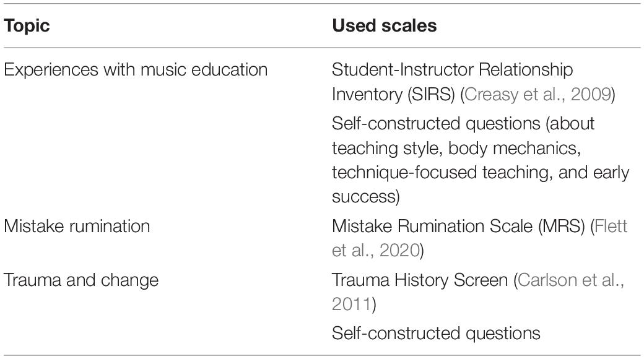Click the Topic column header

point(27,25)
